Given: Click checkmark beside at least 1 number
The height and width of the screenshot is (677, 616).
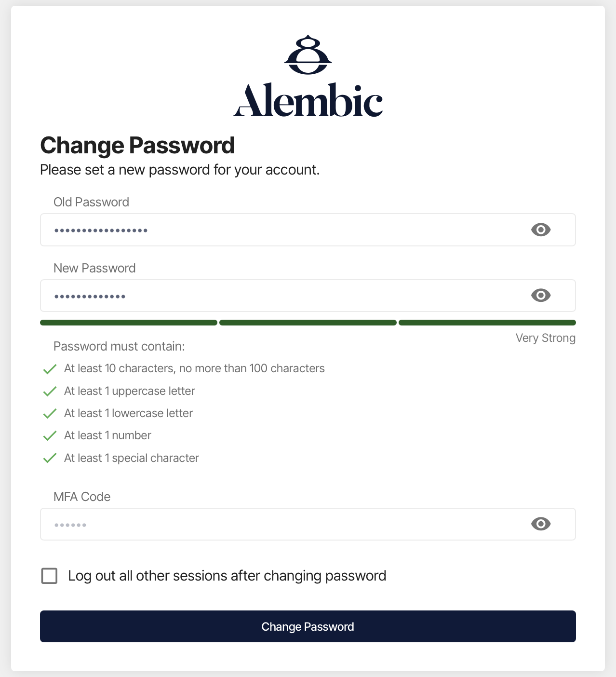Looking at the screenshot, I should (x=50, y=436).
